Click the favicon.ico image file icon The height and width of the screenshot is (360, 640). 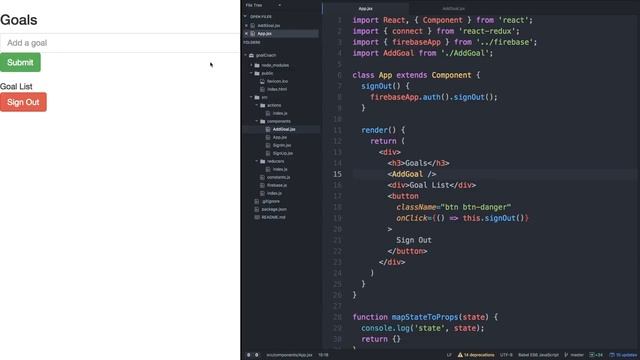262,81
